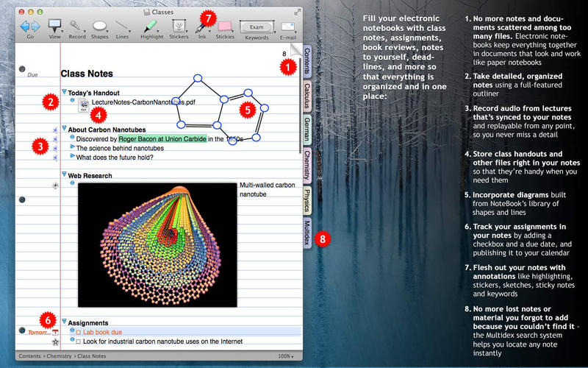Collapse the Assignments section triangle
The width and height of the screenshot is (588, 368).
click(64, 322)
